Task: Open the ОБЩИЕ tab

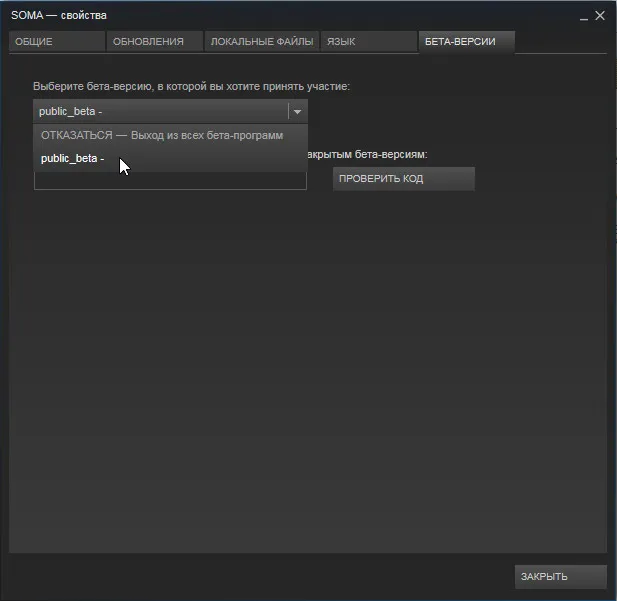Action: tap(56, 41)
